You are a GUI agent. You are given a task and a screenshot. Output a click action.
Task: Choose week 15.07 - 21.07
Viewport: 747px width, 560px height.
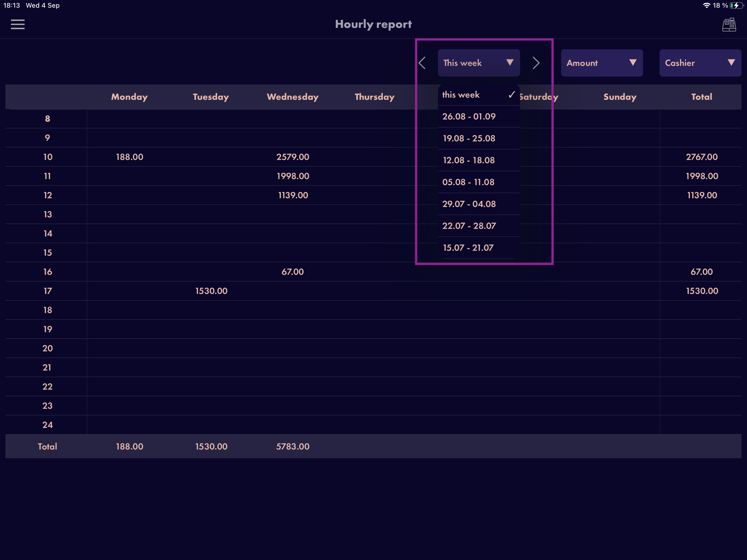tap(478, 248)
